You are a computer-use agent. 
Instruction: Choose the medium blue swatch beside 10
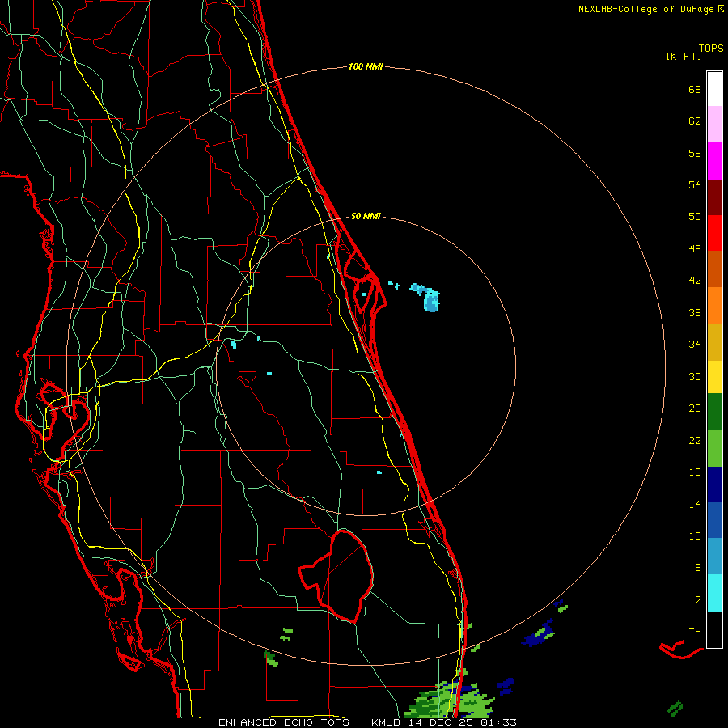714,520
